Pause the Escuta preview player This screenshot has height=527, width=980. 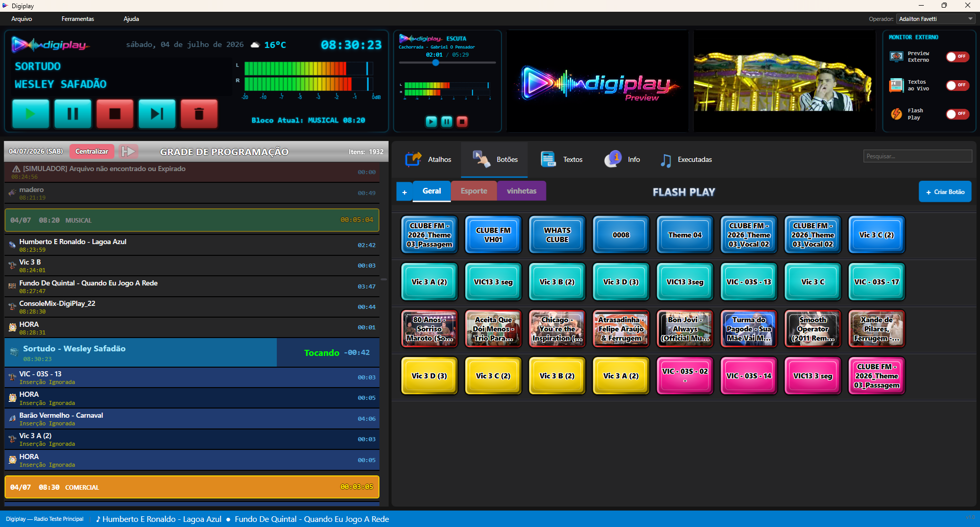tap(447, 122)
